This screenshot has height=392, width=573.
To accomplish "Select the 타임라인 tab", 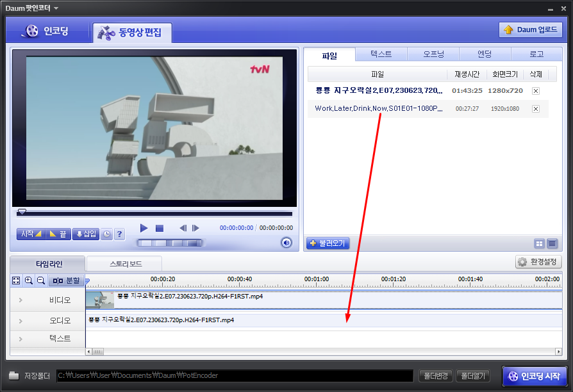I will click(x=49, y=264).
